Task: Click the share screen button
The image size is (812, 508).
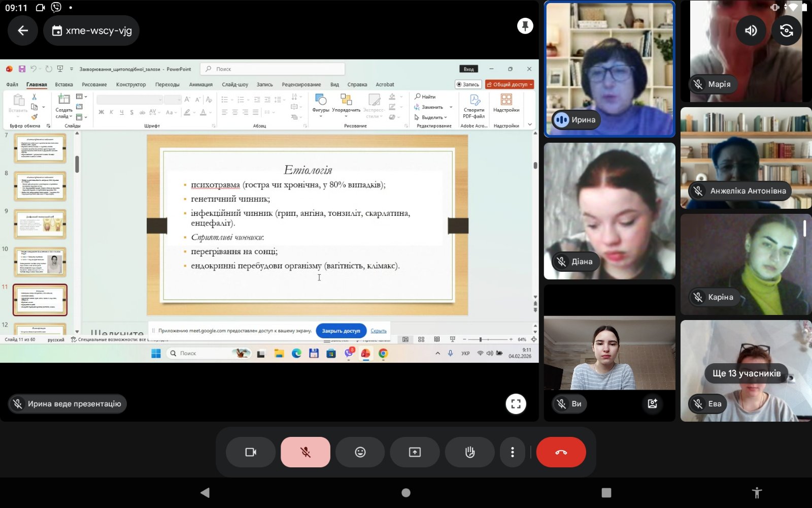Action: click(415, 452)
